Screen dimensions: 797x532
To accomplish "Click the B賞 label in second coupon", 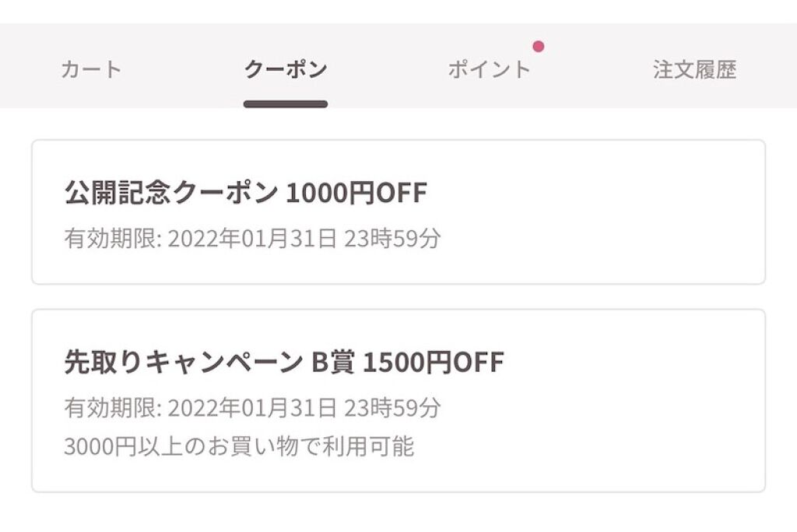I will click(x=333, y=362).
